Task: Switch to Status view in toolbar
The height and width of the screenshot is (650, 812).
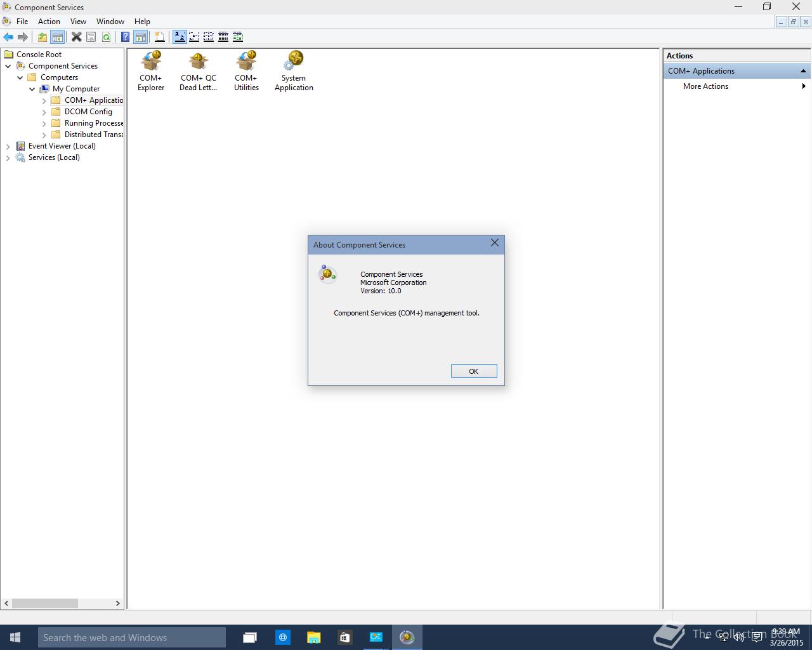Action: click(238, 37)
